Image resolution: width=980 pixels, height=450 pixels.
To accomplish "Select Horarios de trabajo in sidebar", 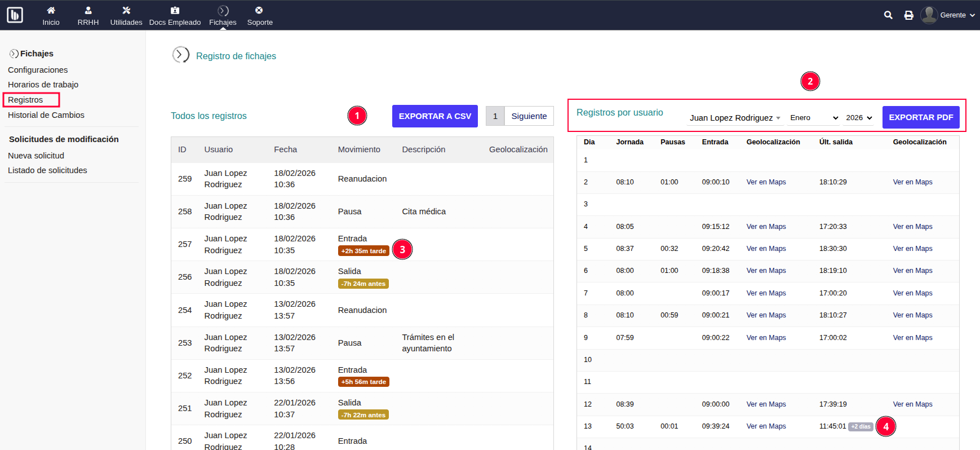I will point(43,85).
